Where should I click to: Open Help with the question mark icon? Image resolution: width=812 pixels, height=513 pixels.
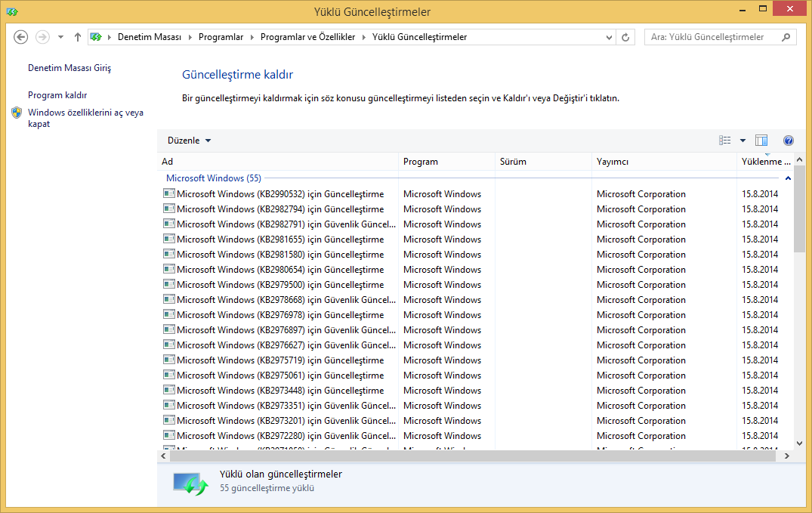(789, 141)
